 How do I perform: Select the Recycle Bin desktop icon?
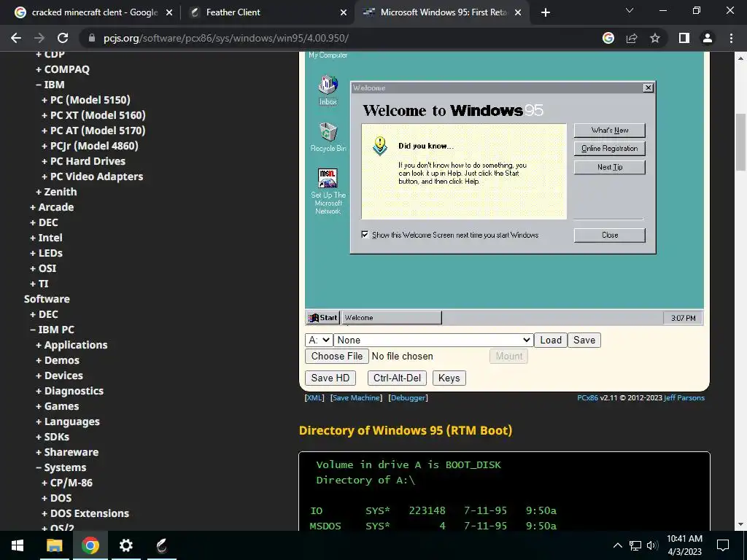(x=328, y=136)
